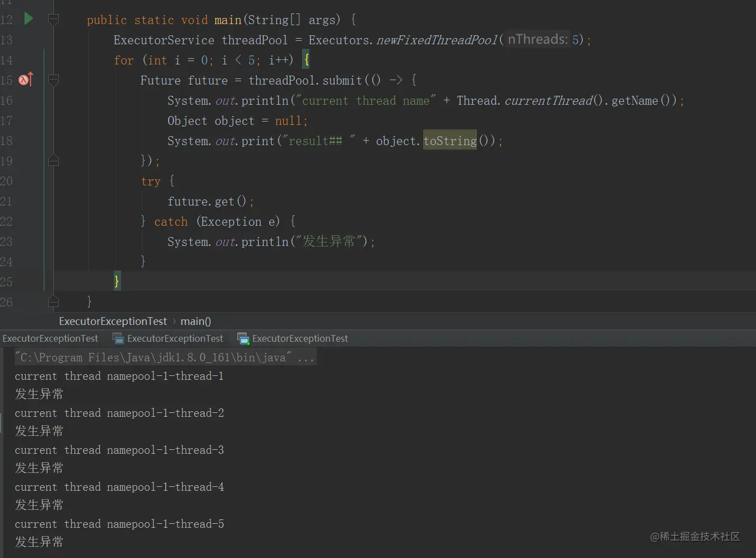Click the fold end marker on line 19
This screenshot has height=558, width=756.
point(54,161)
